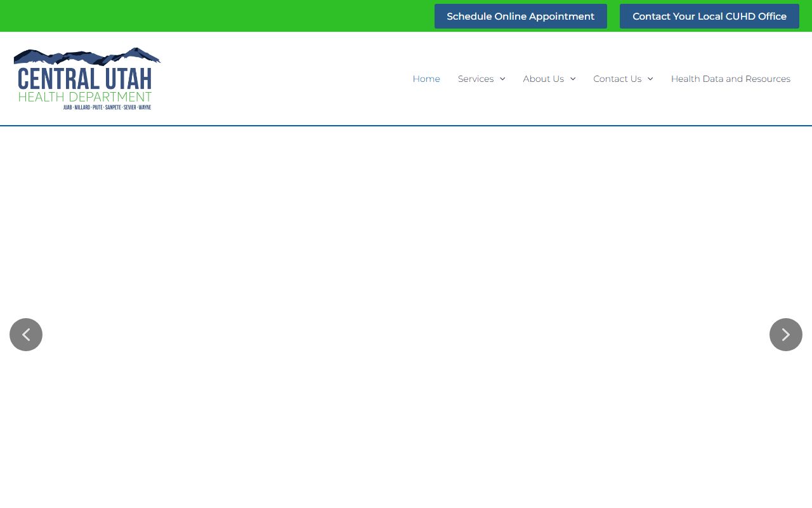Advance to the next carousel slide
The height and width of the screenshot is (508, 812).
[785, 335]
